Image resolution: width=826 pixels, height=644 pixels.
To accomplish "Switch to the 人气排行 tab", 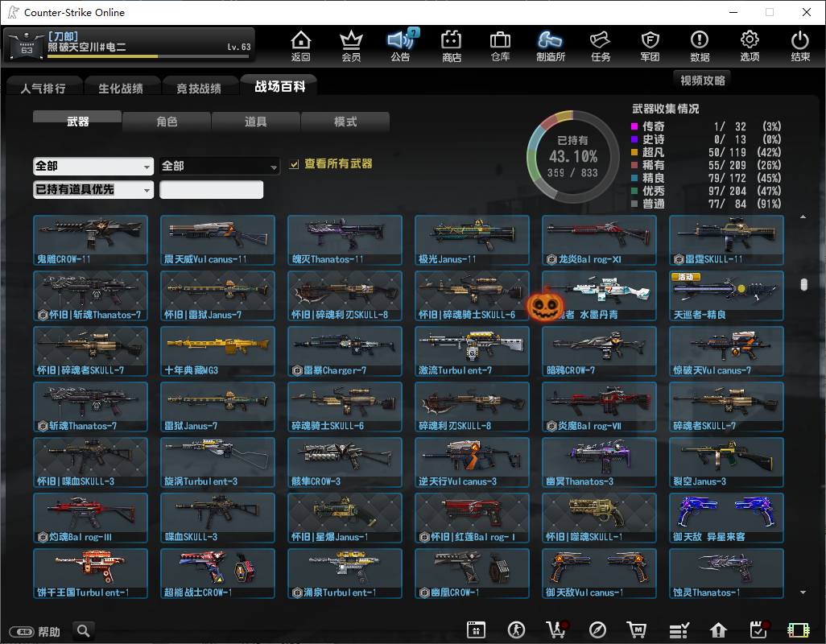I will point(43,88).
